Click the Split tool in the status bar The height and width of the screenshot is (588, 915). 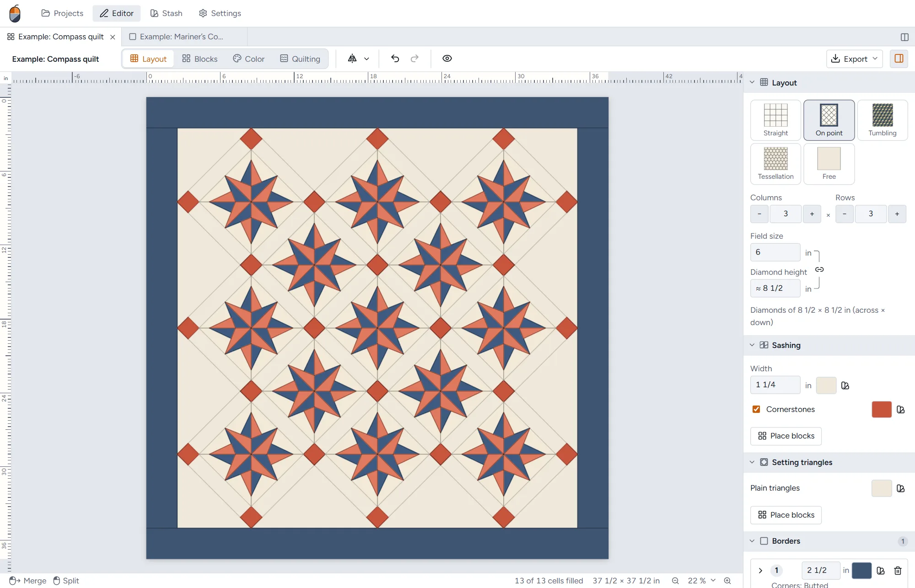[x=66, y=581]
